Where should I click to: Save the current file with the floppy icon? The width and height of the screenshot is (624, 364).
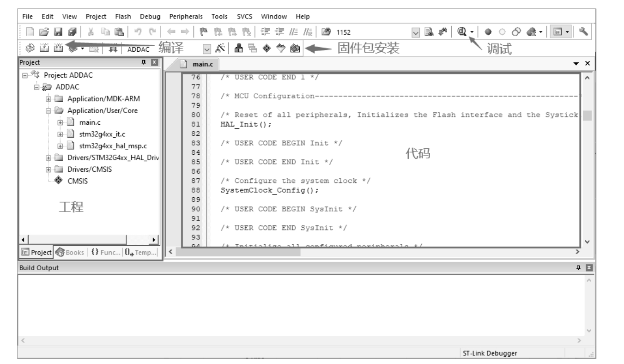(x=58, y=32)
